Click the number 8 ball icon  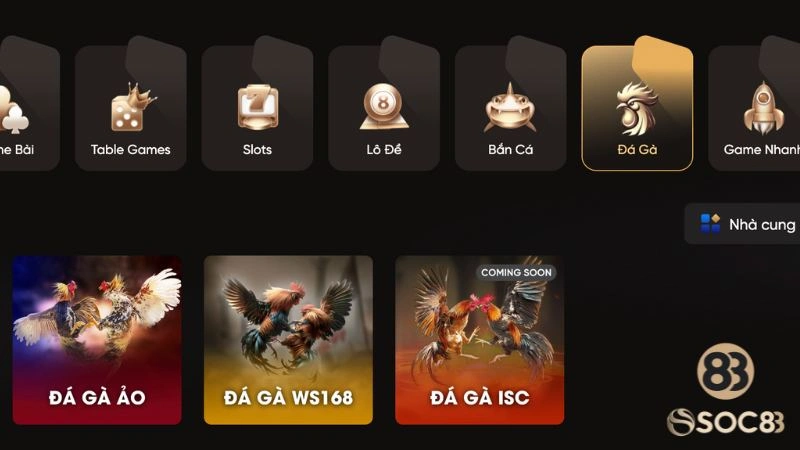point(384,107)
